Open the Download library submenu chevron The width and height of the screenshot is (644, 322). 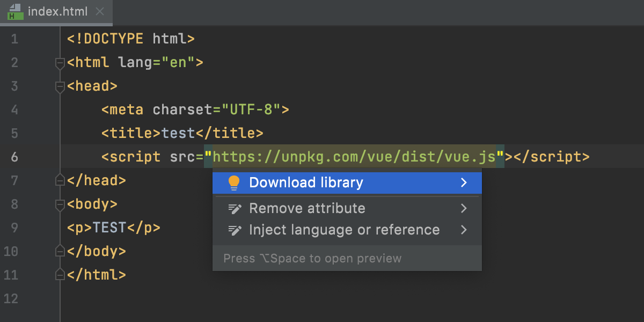click(x=464, y=182)
